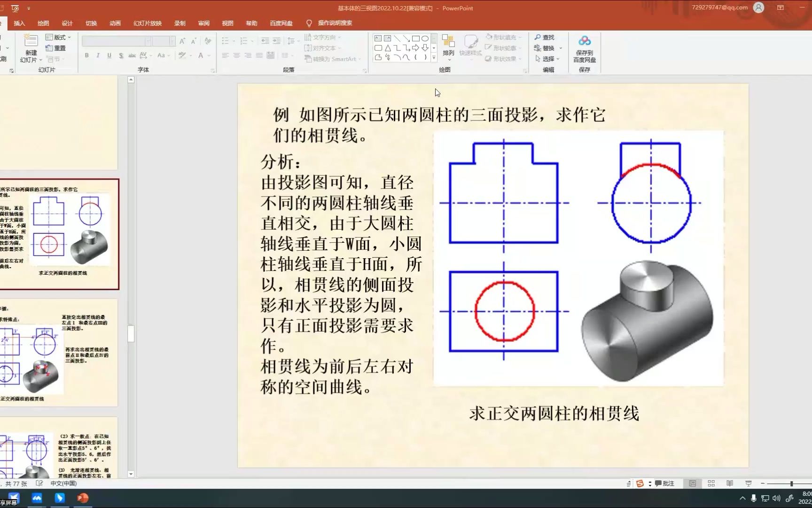The width and height of the screenshot is (812, 508).
Task: Toggle bold text formatting
Action: 86,55
